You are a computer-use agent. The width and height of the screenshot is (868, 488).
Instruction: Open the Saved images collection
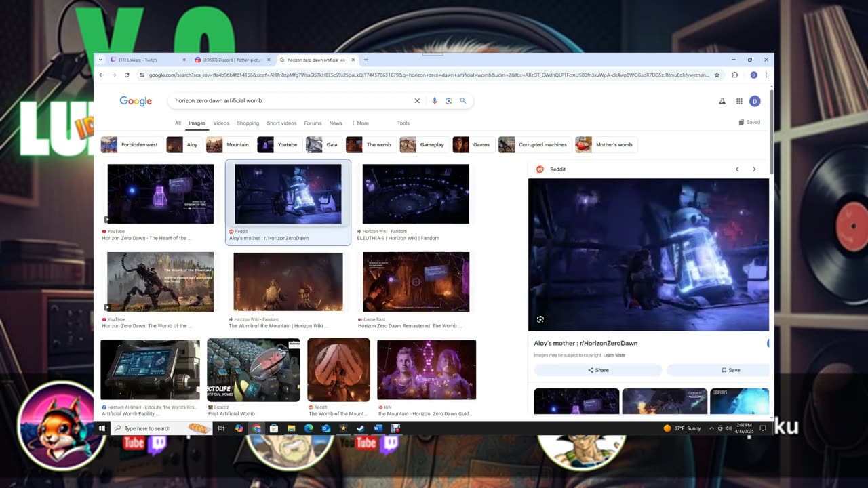[x=750, y=123]
